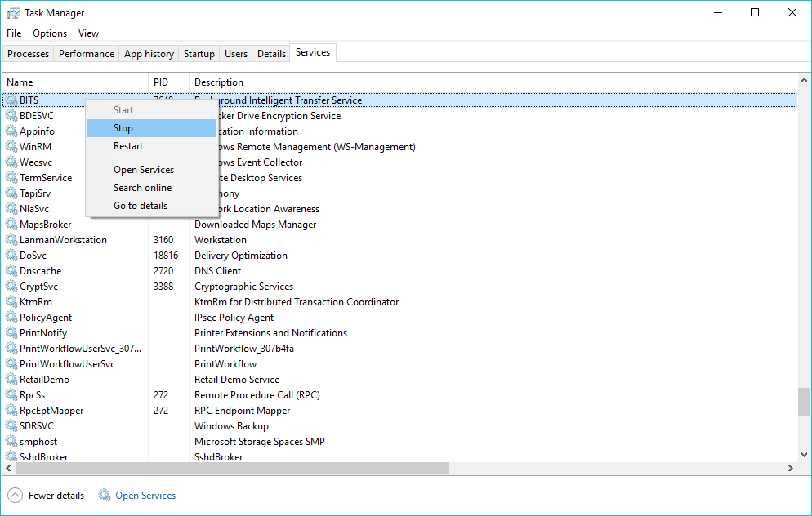Open the Options menu

[50, 33]
